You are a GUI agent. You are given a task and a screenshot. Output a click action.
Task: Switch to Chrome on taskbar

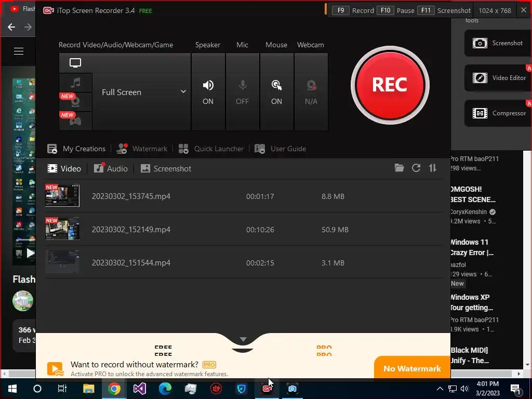click(x=114, y=389)
